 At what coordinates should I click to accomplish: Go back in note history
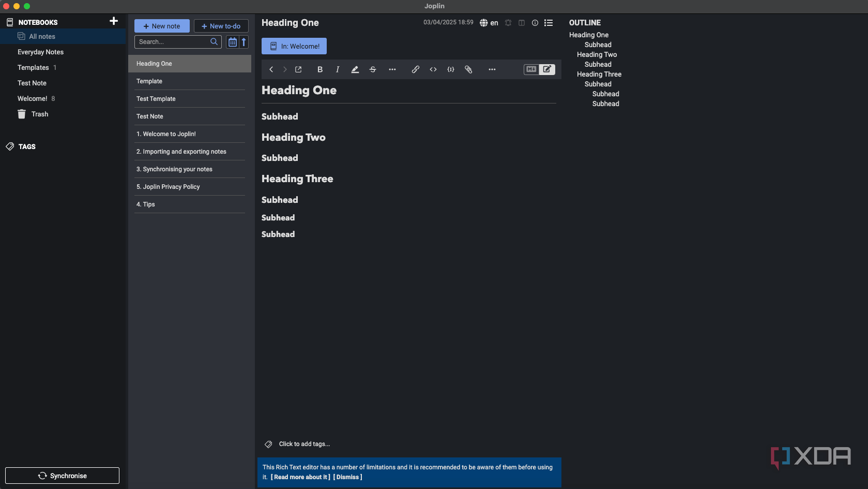click(x=271, y=69)
